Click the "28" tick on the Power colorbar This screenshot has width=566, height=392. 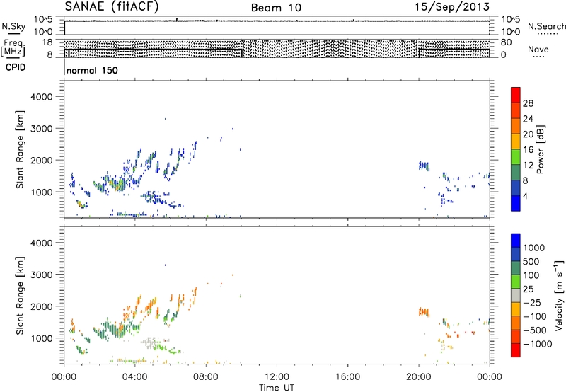(528, 103)
